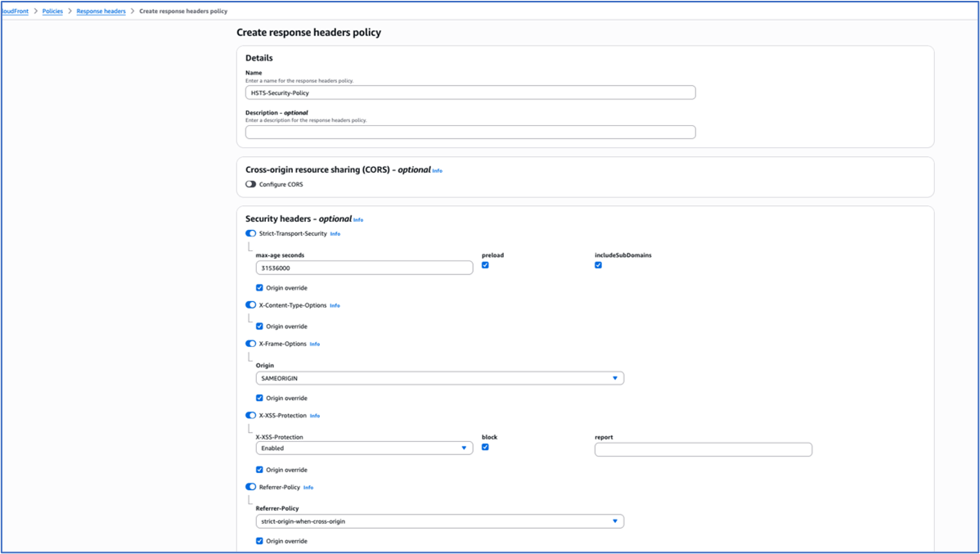
Task: Navigate to Policies via the breadcrumb
Action: point(52,11)
